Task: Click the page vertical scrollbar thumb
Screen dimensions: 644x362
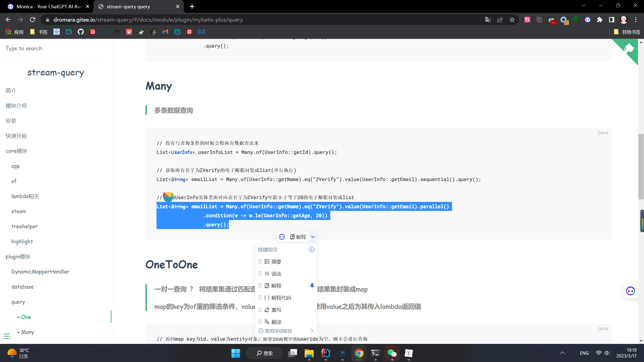Action: point(641,166)
